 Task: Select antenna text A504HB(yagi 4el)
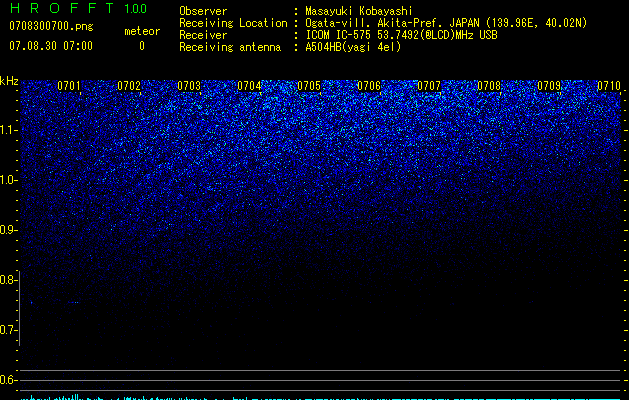(x=353, y=47)
